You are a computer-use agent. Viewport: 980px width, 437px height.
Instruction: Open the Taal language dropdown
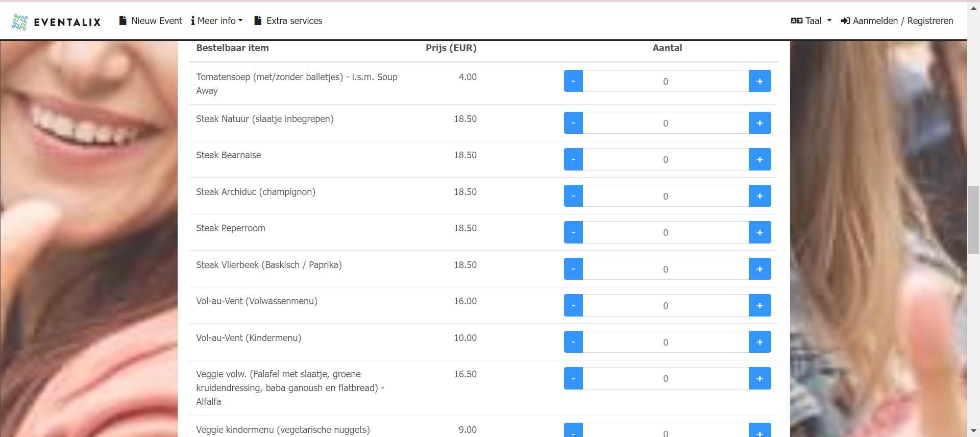pyautogui.click(x=811, y=21)
